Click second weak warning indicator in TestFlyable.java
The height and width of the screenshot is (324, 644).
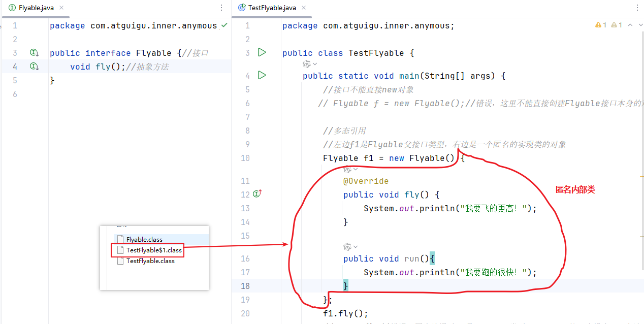(617, 25)
